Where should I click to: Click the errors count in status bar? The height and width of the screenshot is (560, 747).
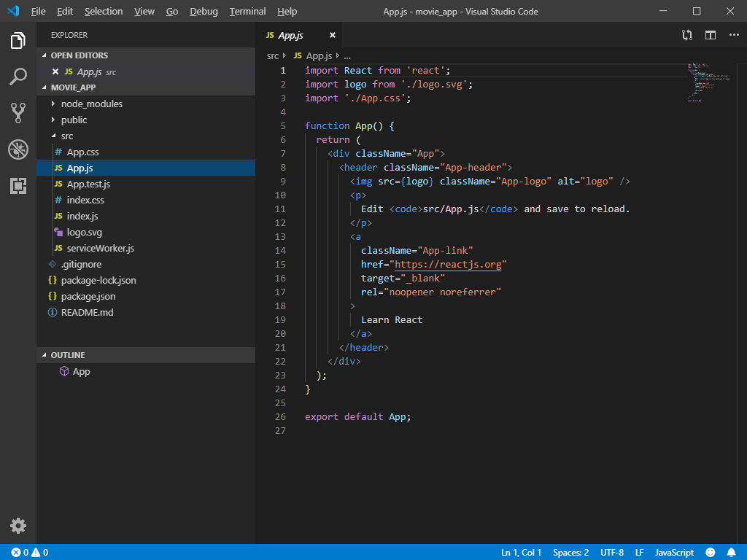(20, 553)
